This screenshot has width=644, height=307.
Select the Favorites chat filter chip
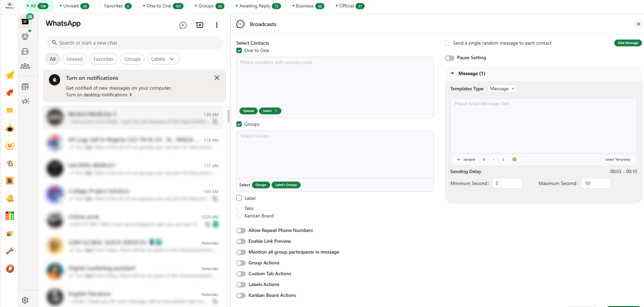coord(103,59)
